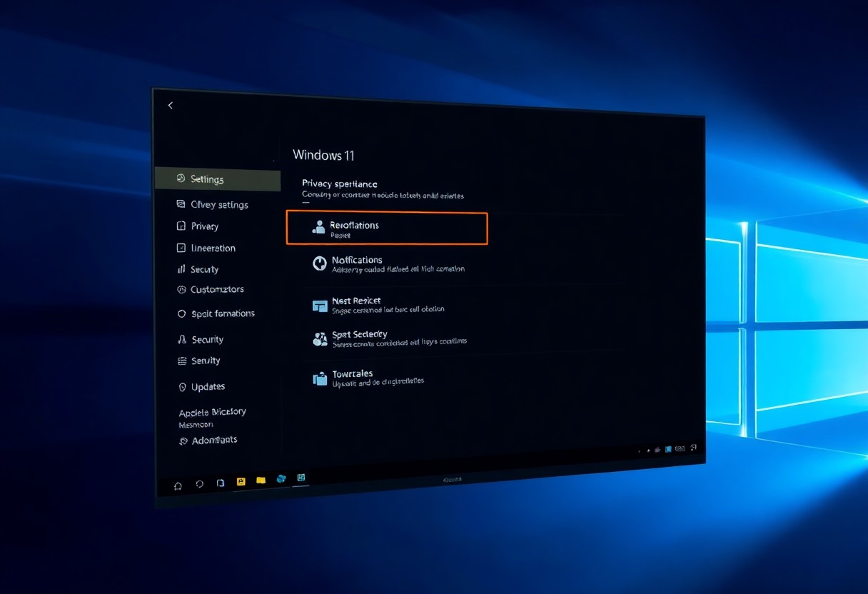Click the round Nofifcations icon

pyautogui.click(x=320, y=263)
